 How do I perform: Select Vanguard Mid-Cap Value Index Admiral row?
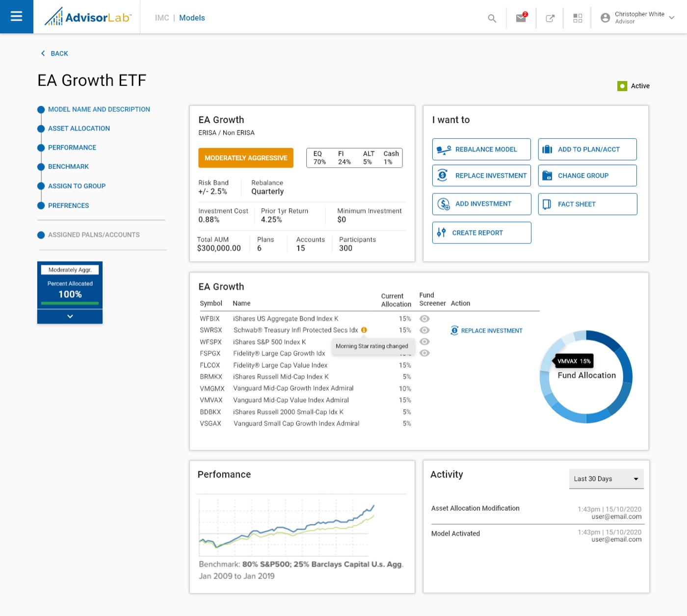pyautogui.click(x=305, y=400)
